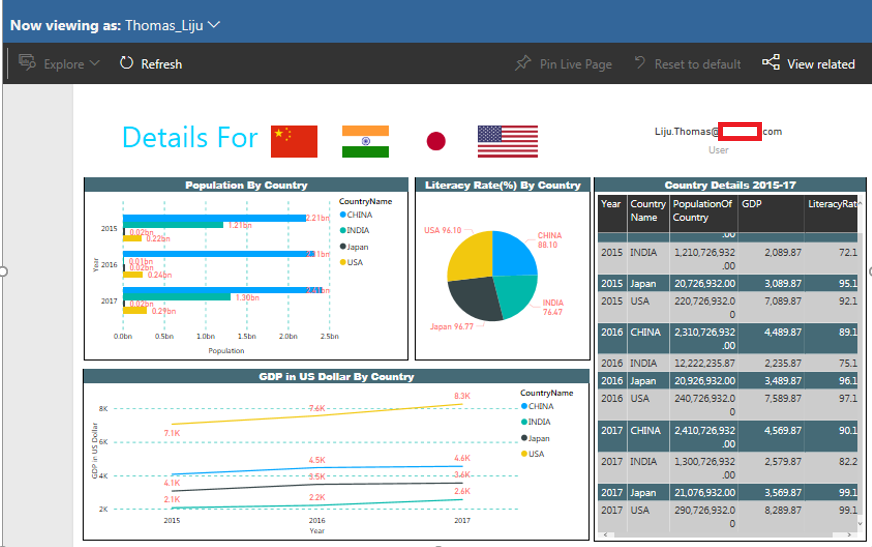Select the USA flag image

(507, 141)
